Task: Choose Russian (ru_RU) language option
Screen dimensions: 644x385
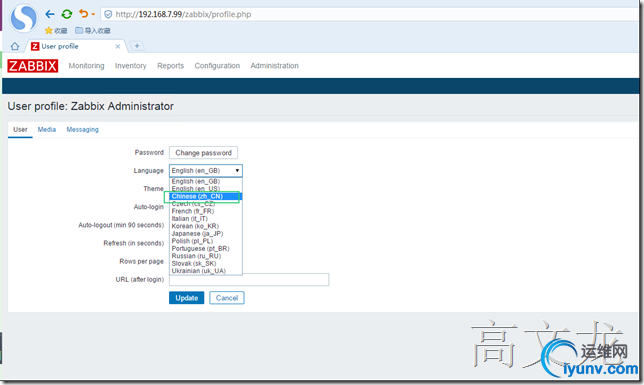Action: (205, 256)
